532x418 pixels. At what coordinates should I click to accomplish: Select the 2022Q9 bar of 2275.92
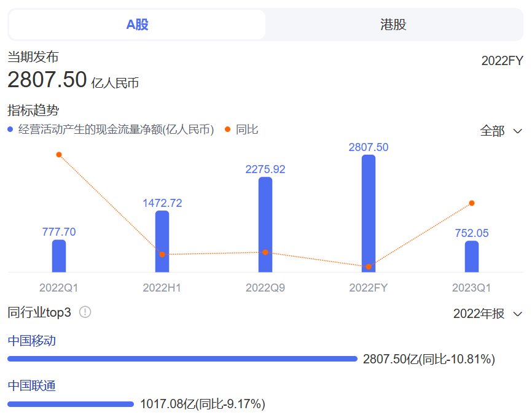click(265, 225)
